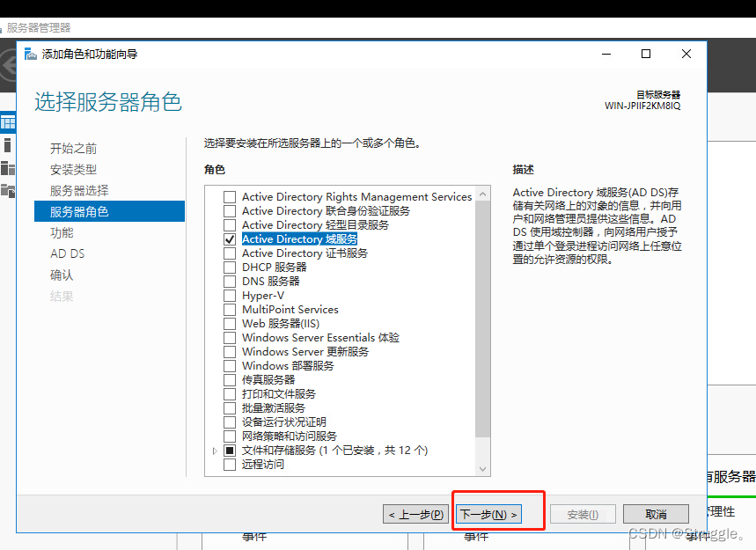Click 取消 button
This screenshot has height=550, width=756.
[x=656, y=514]
